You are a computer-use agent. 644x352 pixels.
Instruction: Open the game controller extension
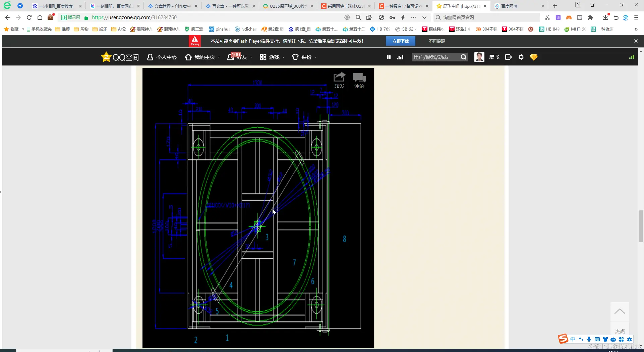point(569,17)
